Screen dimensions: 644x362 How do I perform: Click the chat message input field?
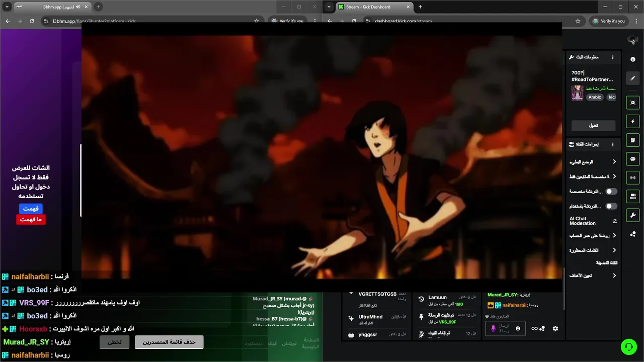pos(506,328)
